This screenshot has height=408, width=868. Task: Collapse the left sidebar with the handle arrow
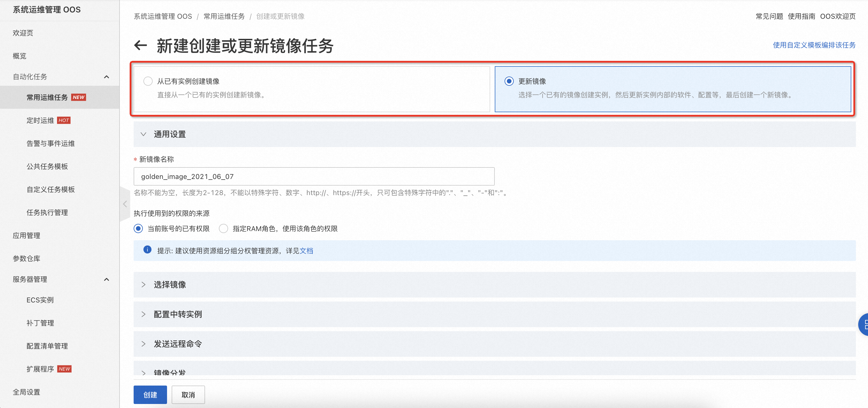click(125, 204)
